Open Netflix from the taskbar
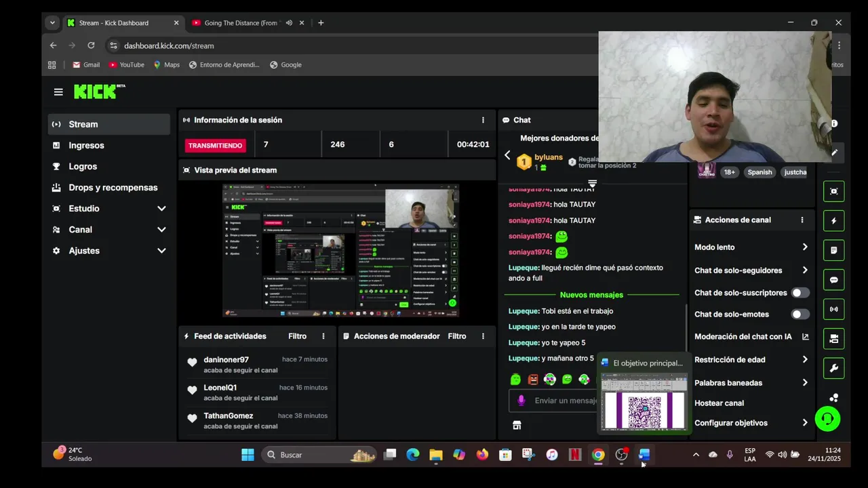868x488 pixels. click(575, 455)
